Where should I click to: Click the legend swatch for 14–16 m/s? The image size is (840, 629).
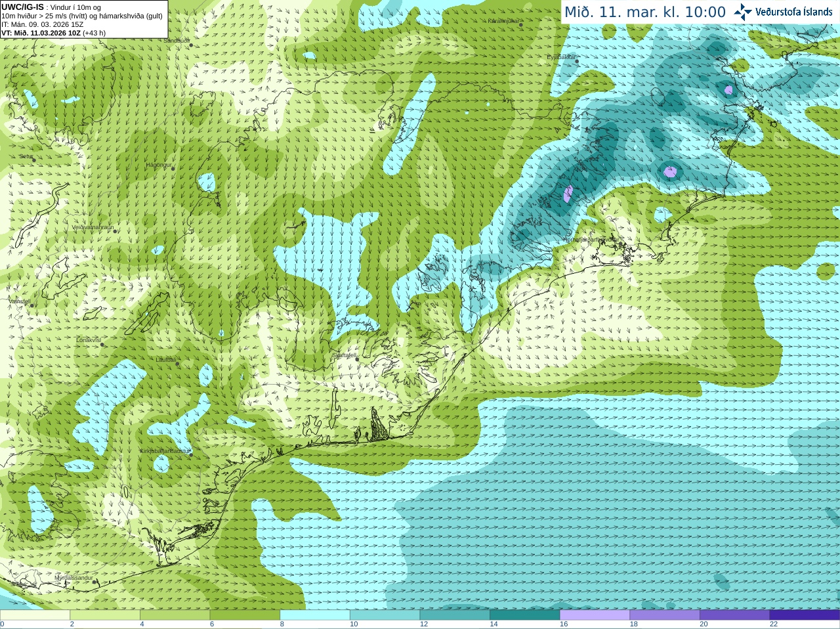point(525,615)
